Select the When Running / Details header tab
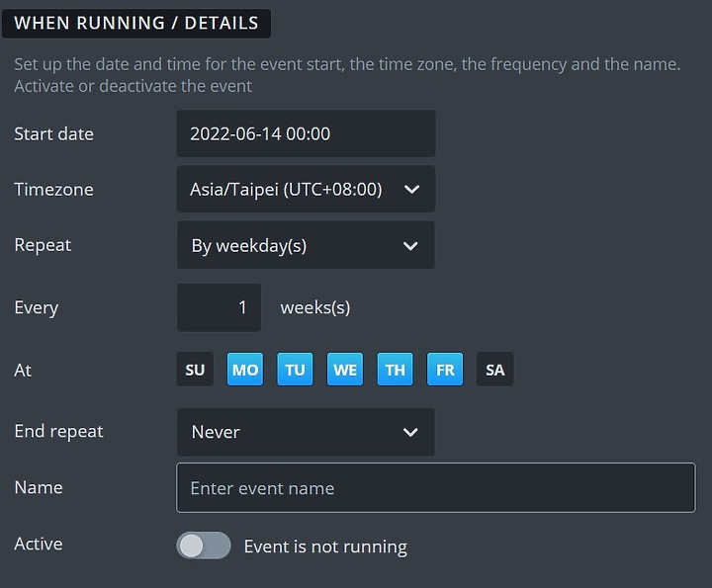The image size is (712, 588). 136,23
